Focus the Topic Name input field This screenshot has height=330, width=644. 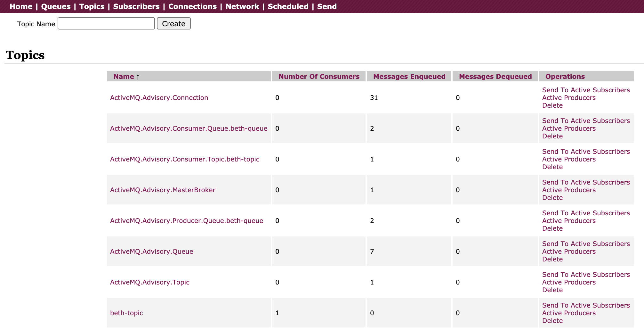point(106,23)
